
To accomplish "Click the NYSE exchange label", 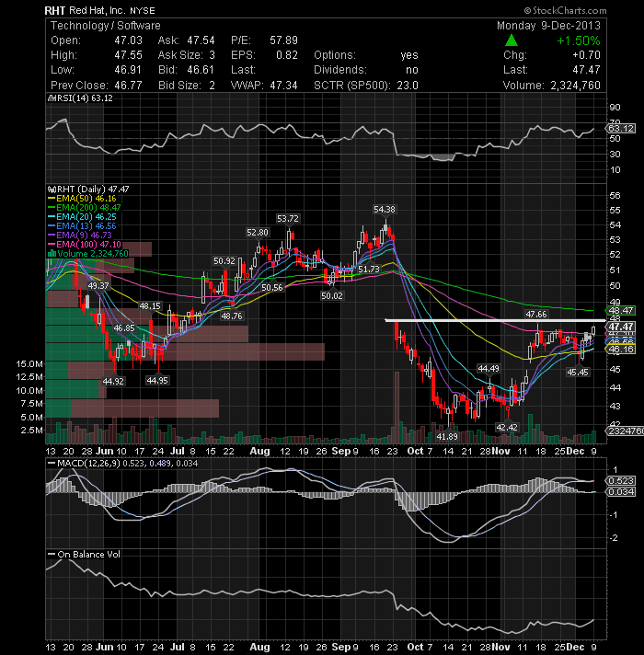I will 143,11.
